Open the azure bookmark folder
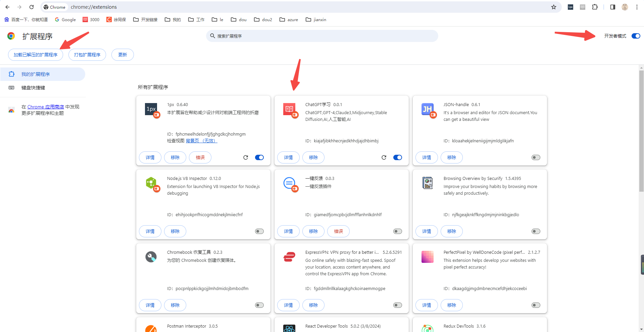The width and height of the screenshot is (644, 332). (x=289, y=20)
